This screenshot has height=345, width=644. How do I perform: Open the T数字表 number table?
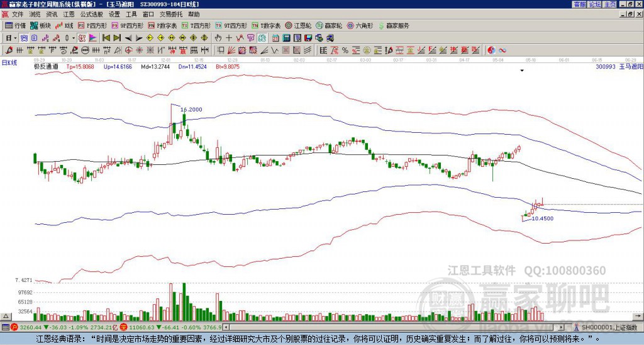[266, 25]
